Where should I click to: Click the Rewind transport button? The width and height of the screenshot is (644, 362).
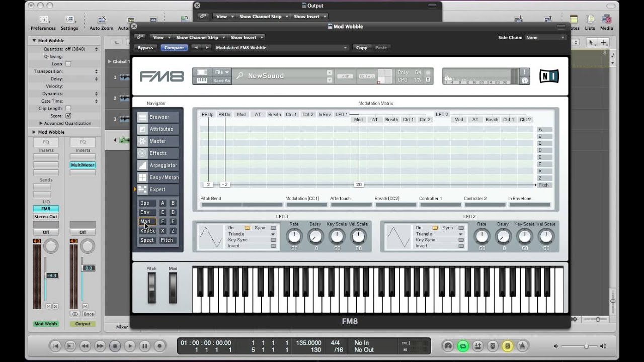coord(85,346)
